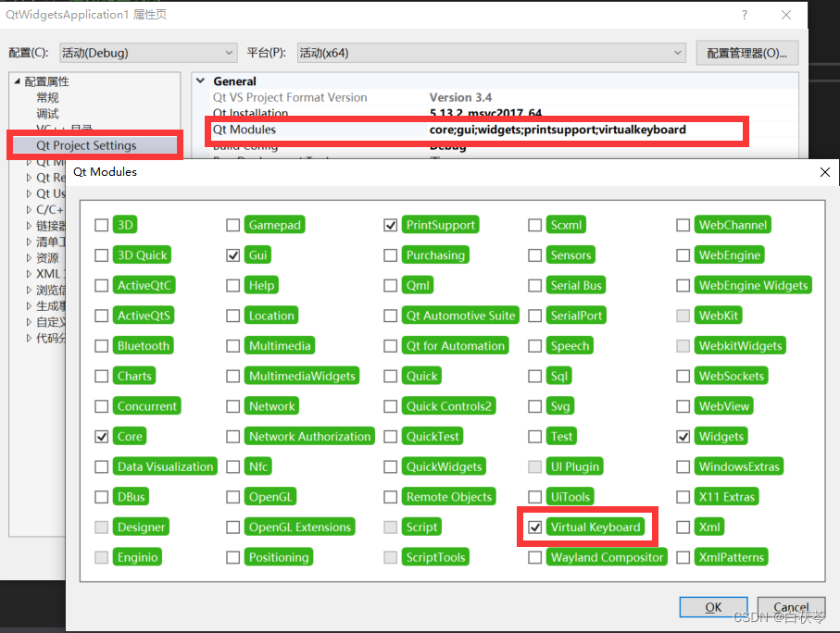Uncheck the Widgets module
This screenshot has width=840, height=633.
tap(683, 436)
